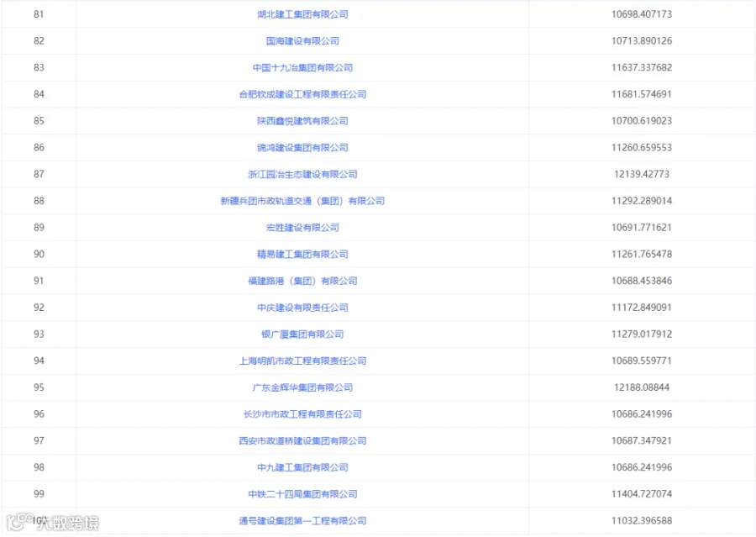Click rank number 87
Screen dimensions: 756x537
pyautogui.click(x=39, y=174)
